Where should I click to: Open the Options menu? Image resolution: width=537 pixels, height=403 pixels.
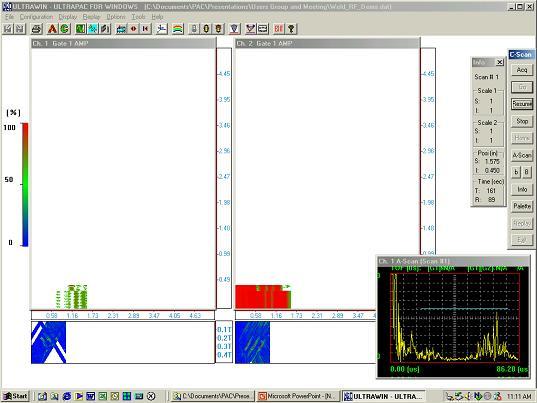(116, 17)
